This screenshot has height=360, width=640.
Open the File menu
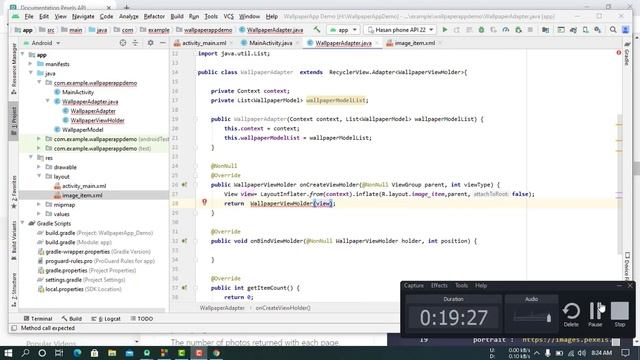pos(29,17)
